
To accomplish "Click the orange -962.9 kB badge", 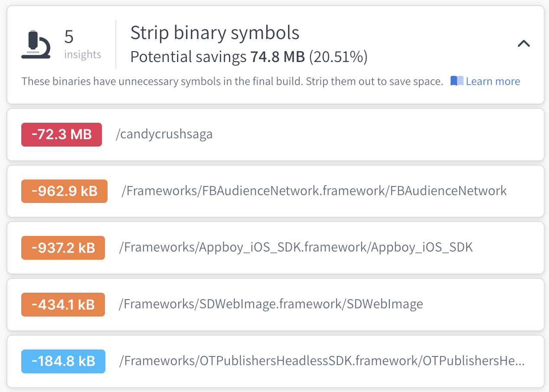I will coord(64,191).
